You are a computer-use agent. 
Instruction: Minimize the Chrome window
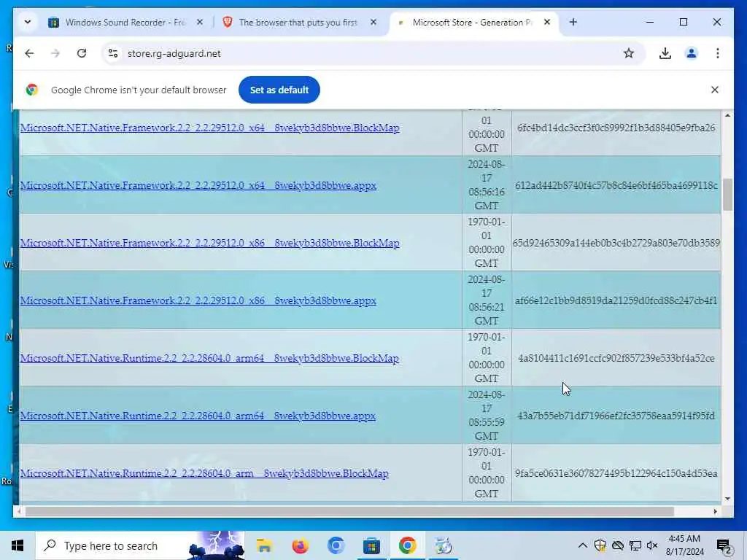point(649,22)
